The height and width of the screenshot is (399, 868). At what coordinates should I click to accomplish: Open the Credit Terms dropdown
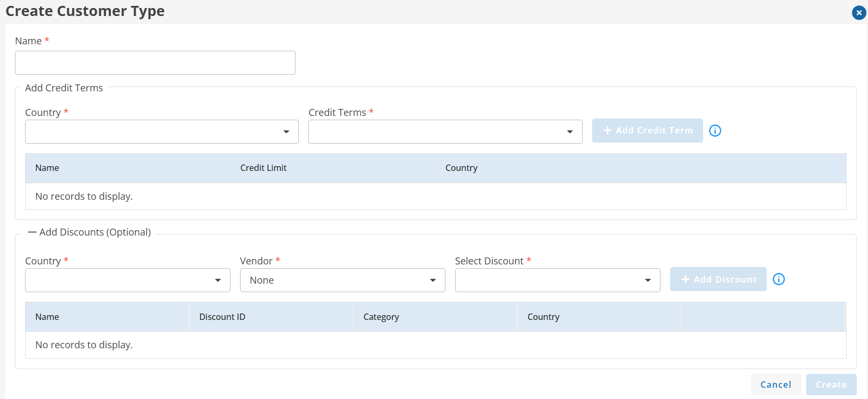[x=445, y=131]
